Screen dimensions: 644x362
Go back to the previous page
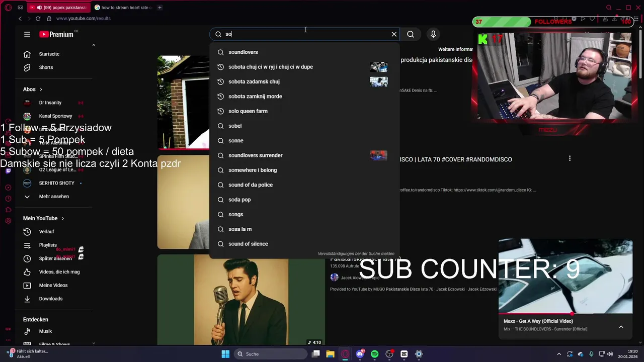20,19
